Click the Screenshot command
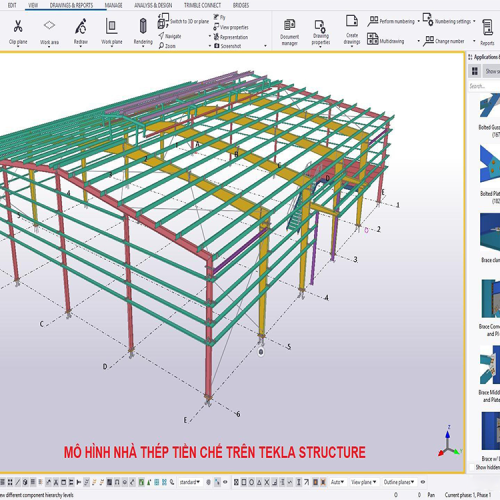This screenshot has width=500, height=500. pos(227,46)
